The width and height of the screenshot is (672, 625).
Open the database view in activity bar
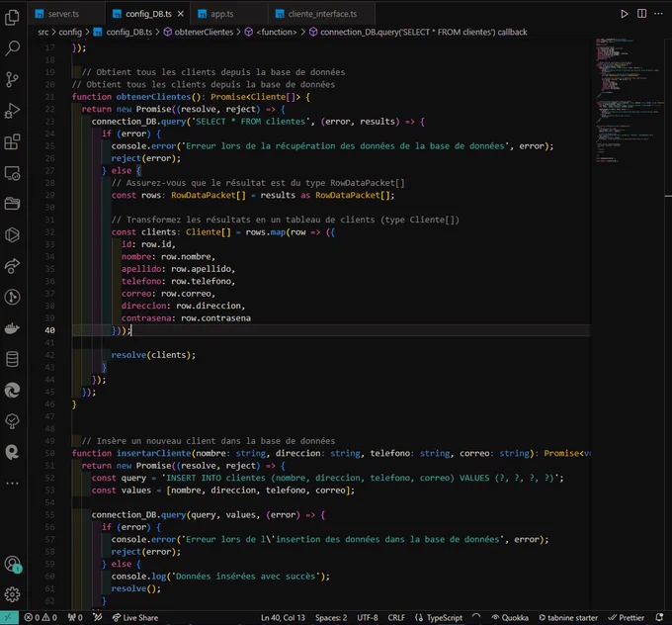click(x=12, y=359)
